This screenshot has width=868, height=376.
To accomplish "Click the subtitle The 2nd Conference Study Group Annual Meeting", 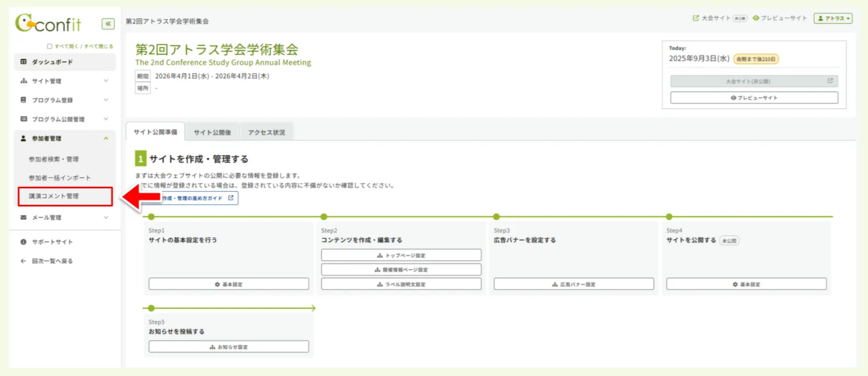I will pyautogui.click(x=223, y=63).
